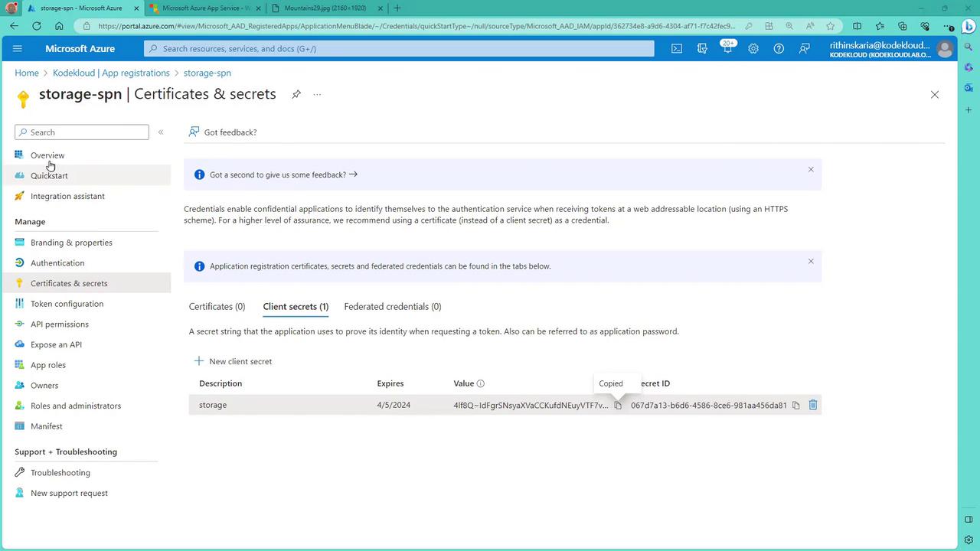Click the feedback icon in Azure header
The height and width of the screenshot is (551, 980).
point(804,48)
